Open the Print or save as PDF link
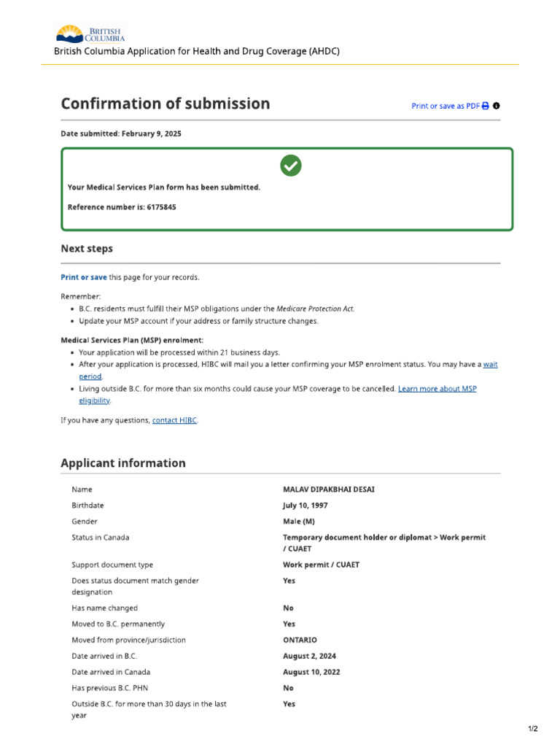 point(446,106)
